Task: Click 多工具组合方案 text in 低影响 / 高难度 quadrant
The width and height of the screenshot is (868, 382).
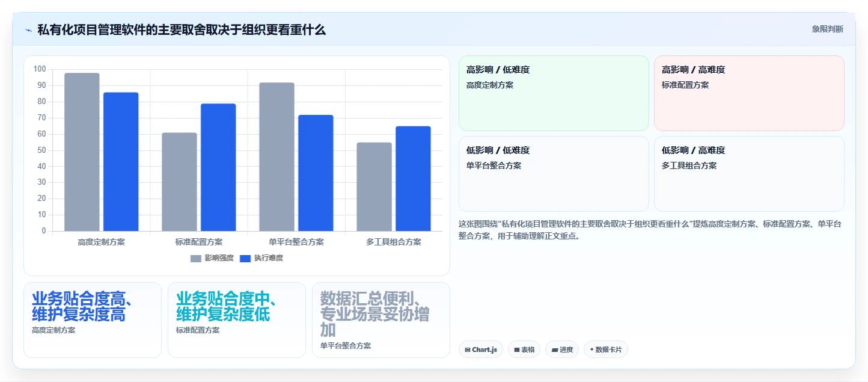Action: click(x=689, y=165)
